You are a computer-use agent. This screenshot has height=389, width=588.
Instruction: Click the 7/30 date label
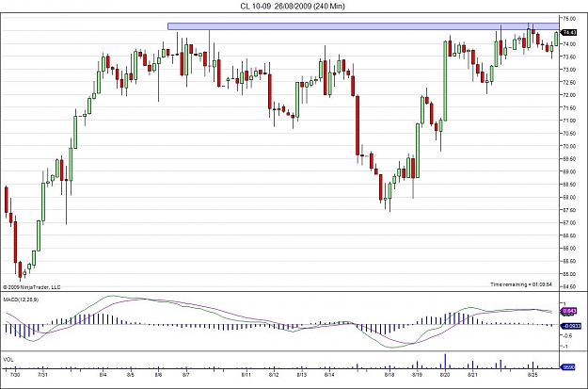[15, 375]
